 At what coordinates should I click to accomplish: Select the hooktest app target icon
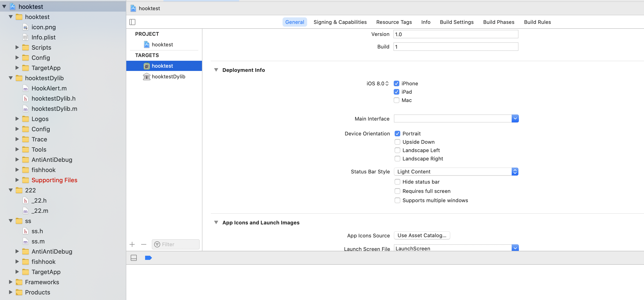[146, 66]
